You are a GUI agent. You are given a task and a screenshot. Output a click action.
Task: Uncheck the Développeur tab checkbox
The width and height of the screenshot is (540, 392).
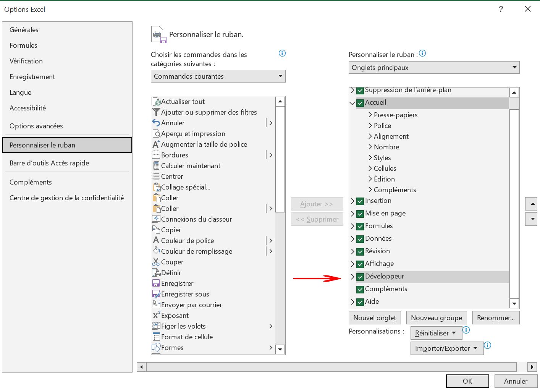click(359, 277)
